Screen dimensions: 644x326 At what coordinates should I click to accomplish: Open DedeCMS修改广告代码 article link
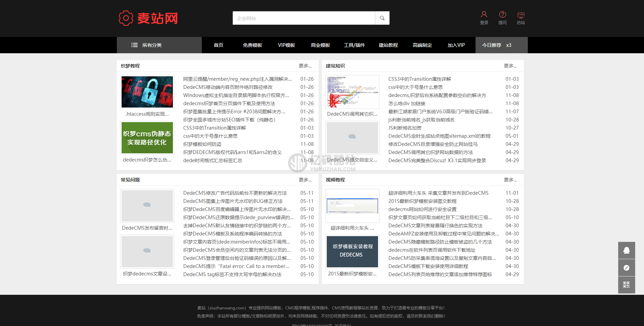coord(235,193)
